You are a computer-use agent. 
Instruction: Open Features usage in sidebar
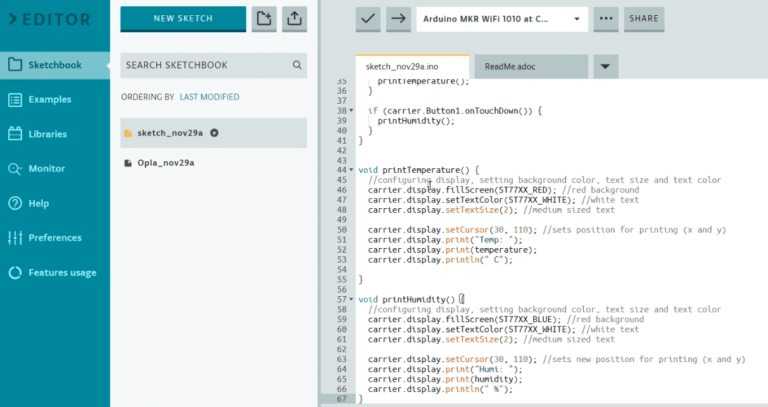click(63, 272)
